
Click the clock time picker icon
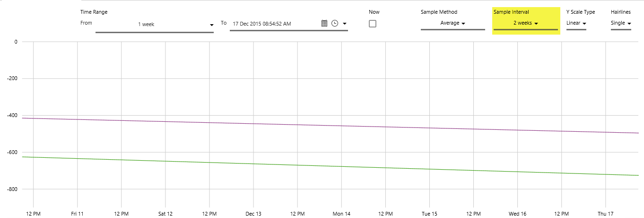click(x=335, y=23)
